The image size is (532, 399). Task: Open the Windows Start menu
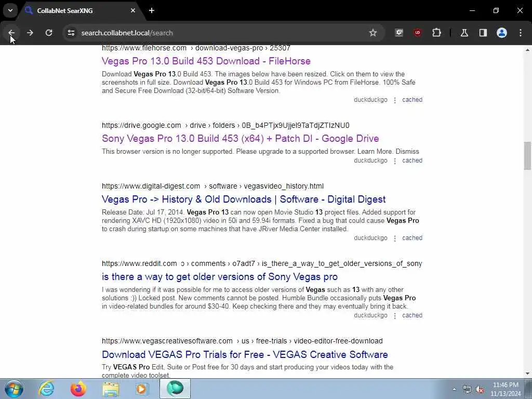click(14, 389)
